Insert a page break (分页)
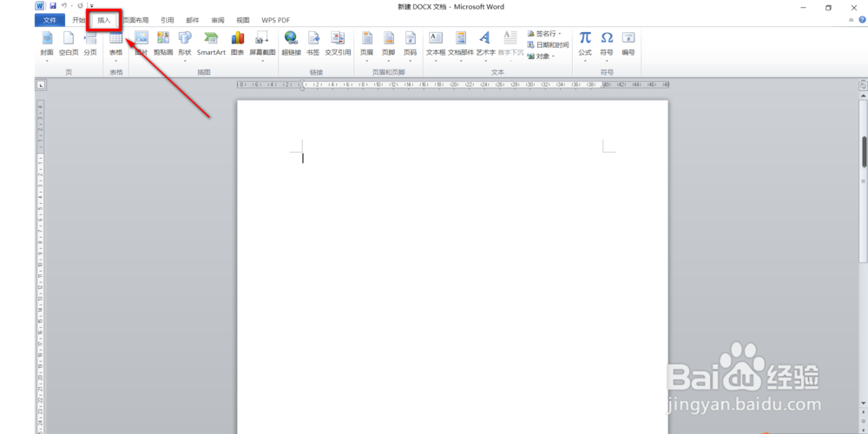 [90, 44]
